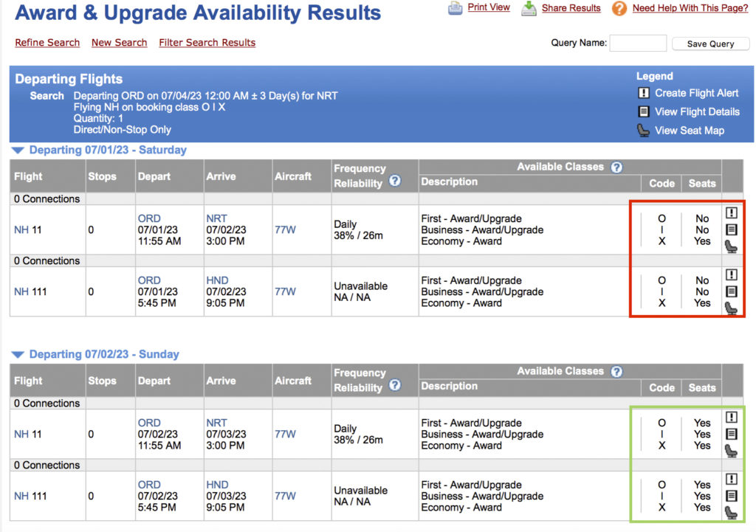Screen dimensions: 756x532
Task: View seat map for NH 111 on 07/01/23
Action: [x=731, y=308]
